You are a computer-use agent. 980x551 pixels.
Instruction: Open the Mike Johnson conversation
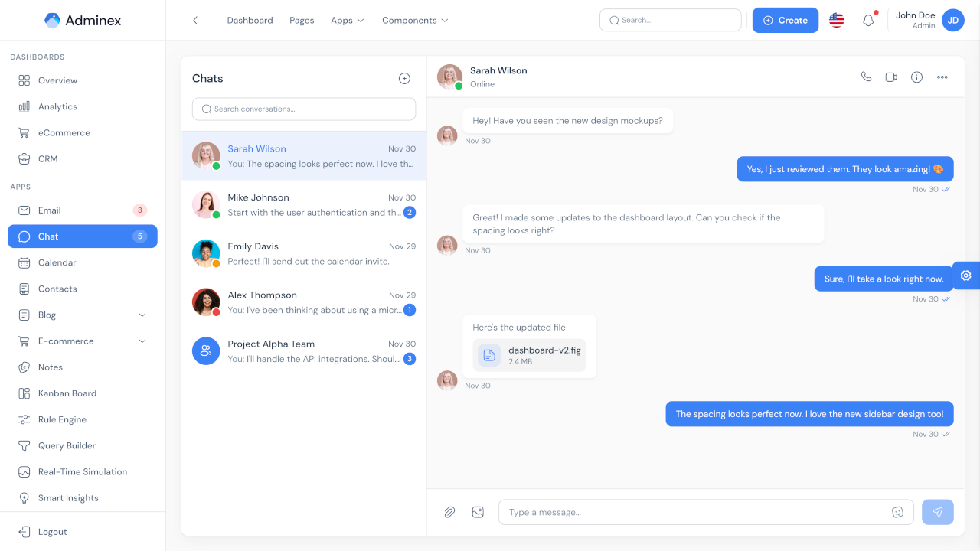pyautogui.click(x=304, y=205)
